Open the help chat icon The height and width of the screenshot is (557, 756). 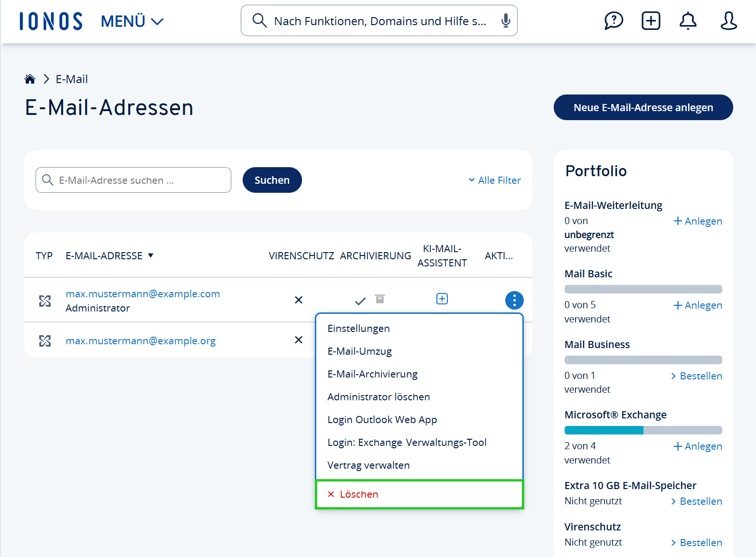614,21
